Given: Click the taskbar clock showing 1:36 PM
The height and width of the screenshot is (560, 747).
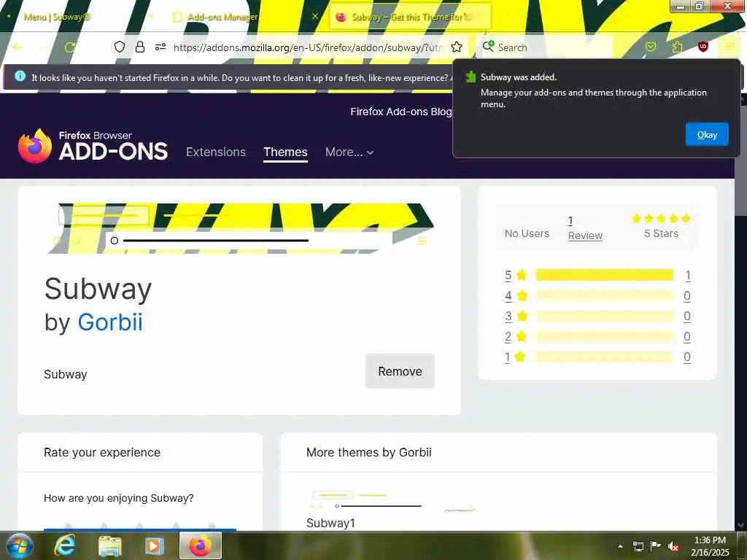Looking at the screenshot, I should pyautogui.click(x=710, y=546).
